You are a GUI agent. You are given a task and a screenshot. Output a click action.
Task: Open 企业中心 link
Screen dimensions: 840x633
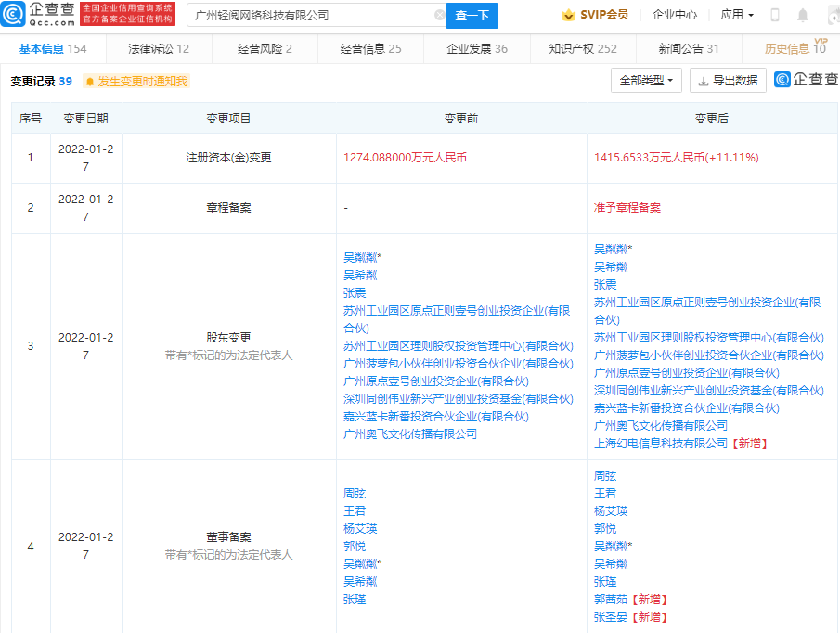coord(675,15)
